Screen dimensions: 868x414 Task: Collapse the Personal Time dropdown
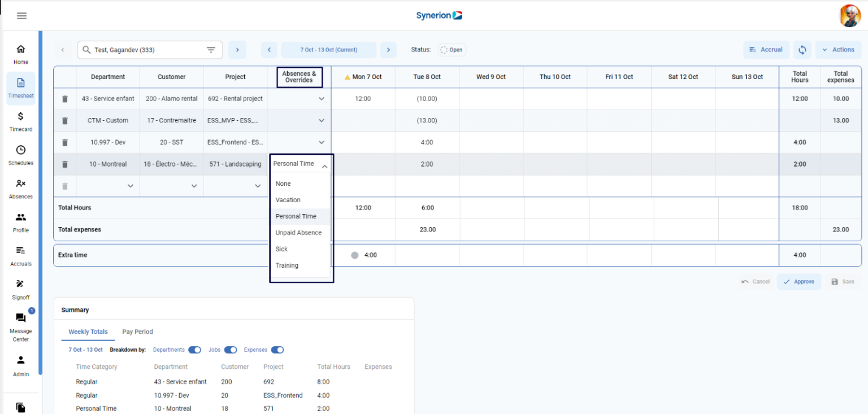tap(325, 164)
